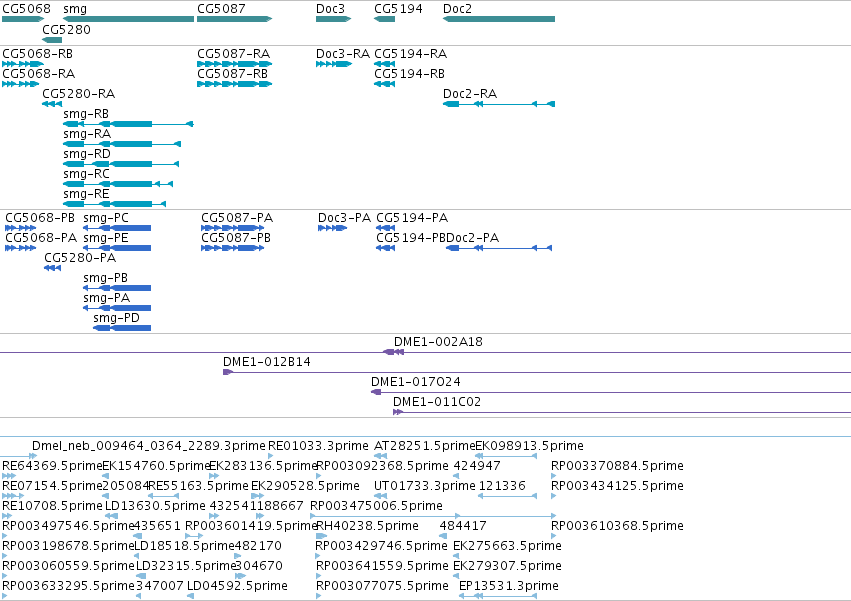Click protein CG5068-PA
851x601 pixels.
point(21,248)
